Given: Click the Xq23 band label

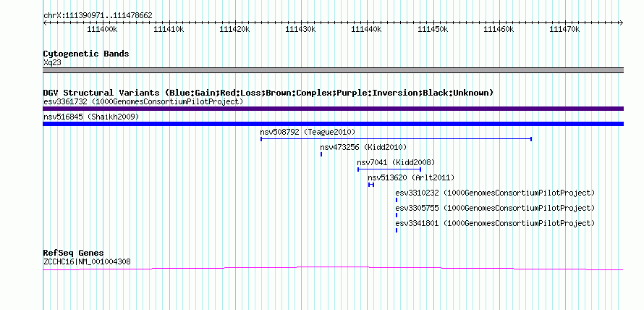Looking at the screenshot, I should coord(52,62).
